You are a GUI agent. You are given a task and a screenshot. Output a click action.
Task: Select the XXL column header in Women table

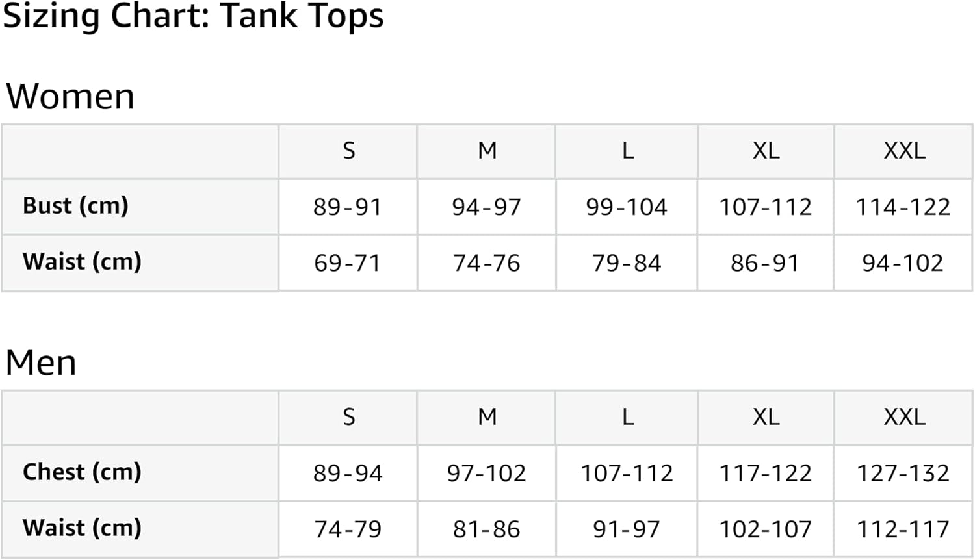pyautogui.click(x=904, y=151)
